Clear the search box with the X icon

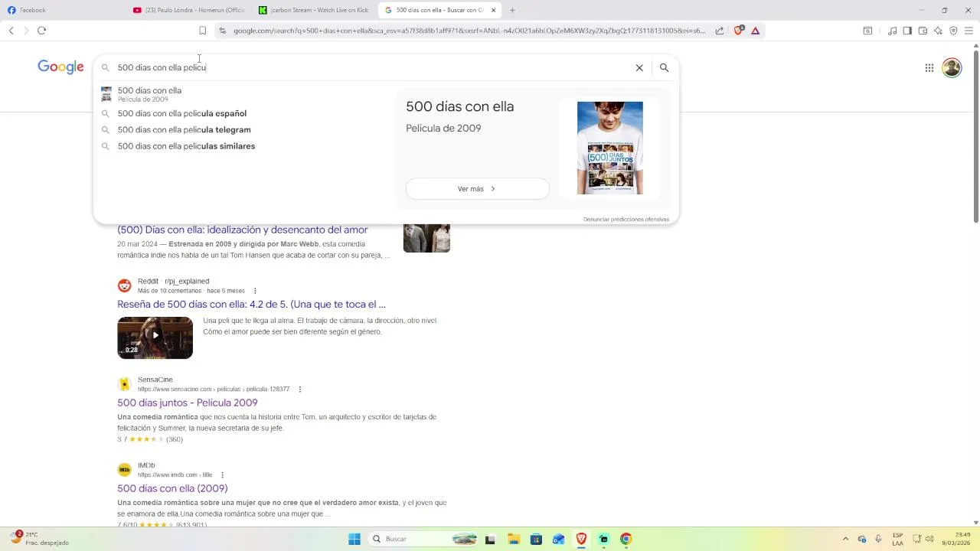click(639, 67)
